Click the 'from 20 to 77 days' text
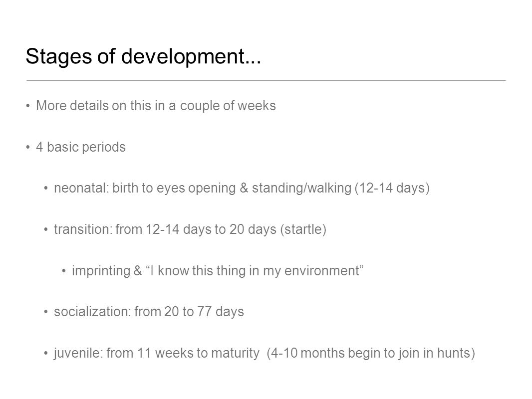 pos(189,312)
